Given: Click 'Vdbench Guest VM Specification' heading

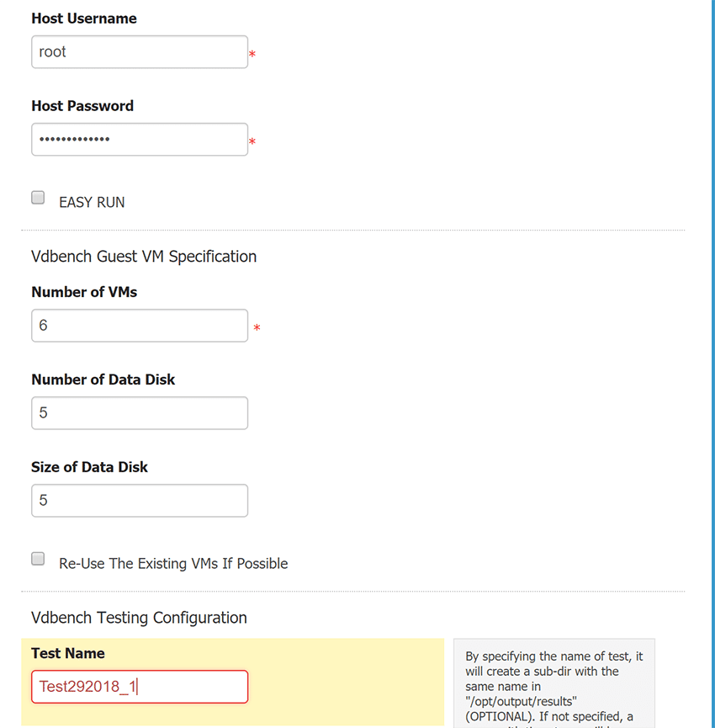Looking at the screenshot, I should [x=144, y=257].
